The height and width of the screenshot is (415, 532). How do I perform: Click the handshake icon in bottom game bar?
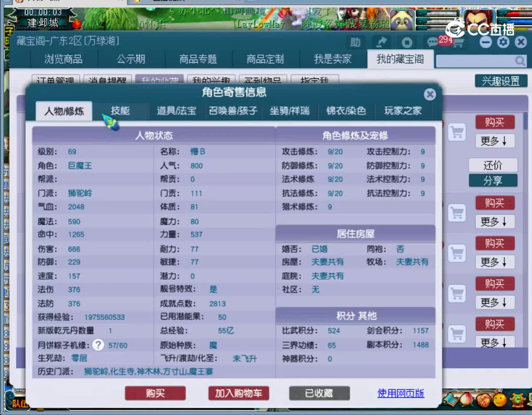483,400
